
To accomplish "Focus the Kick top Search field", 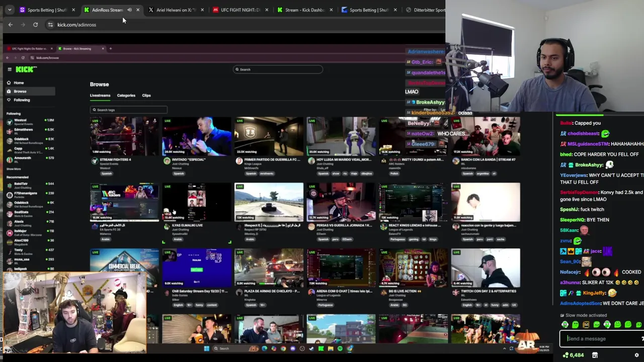I will tap(278, 69).
